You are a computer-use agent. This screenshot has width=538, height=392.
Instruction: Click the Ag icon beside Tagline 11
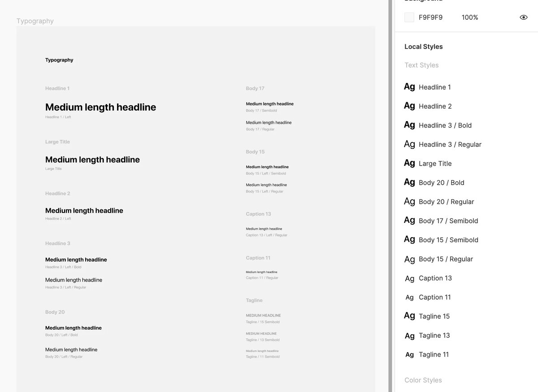tap(409, 355)
